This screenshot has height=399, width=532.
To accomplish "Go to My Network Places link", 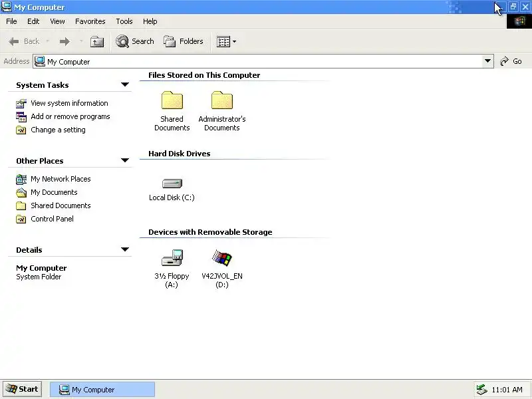I will pos(61,179).
